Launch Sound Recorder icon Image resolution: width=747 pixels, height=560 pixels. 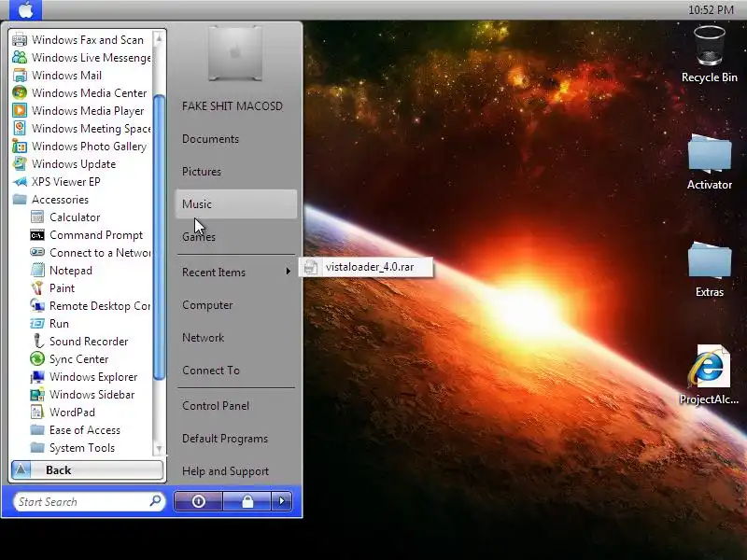pos(37,342)
